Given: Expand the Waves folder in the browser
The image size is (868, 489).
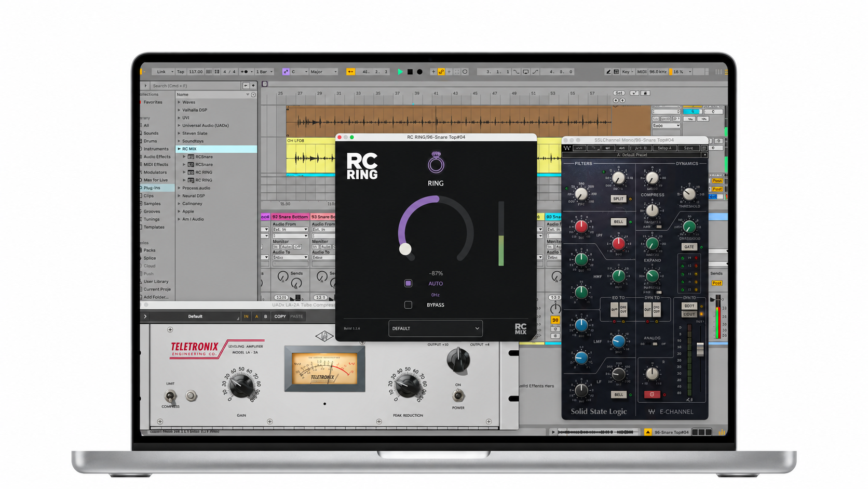Looking at the screenshot, I should [179, 102].
